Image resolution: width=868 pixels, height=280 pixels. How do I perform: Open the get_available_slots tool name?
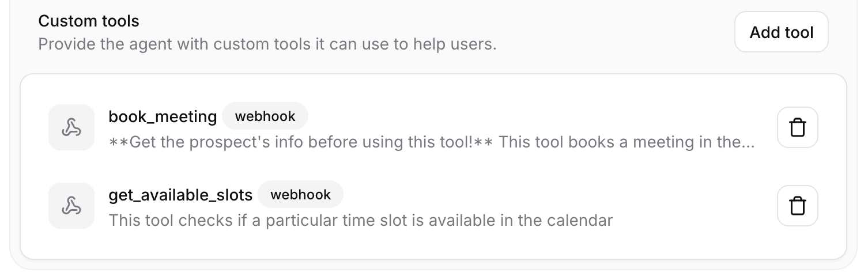(180, 195)
